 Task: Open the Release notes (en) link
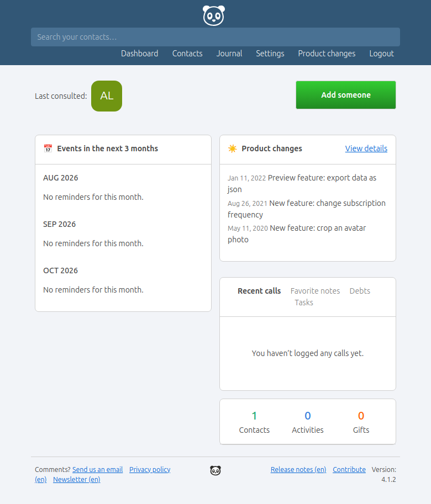pos(298,469)
